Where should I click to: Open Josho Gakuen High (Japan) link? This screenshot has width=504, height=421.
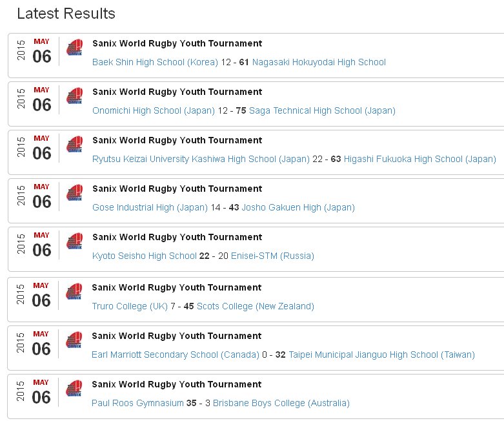tap(298, 207)
